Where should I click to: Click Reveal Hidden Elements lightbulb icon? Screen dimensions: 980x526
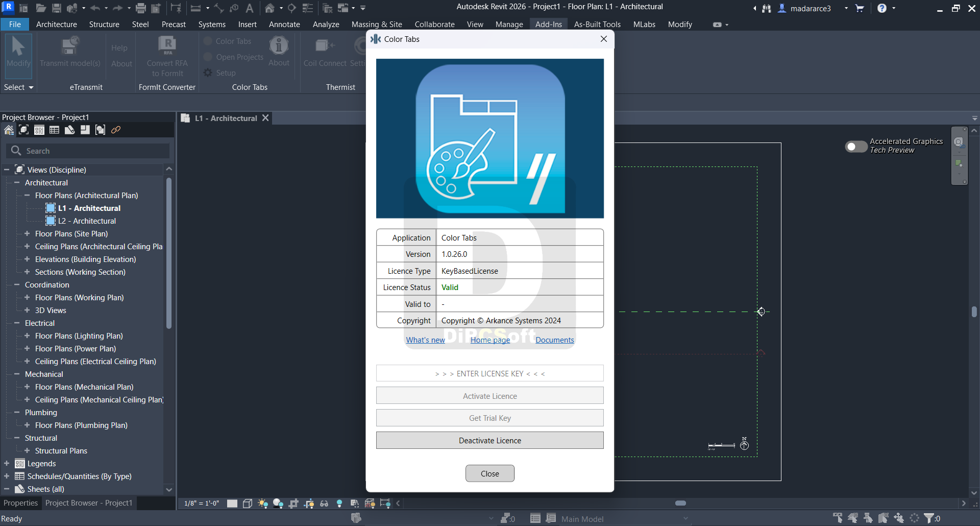pyautogui.click(x=339, y=504)
